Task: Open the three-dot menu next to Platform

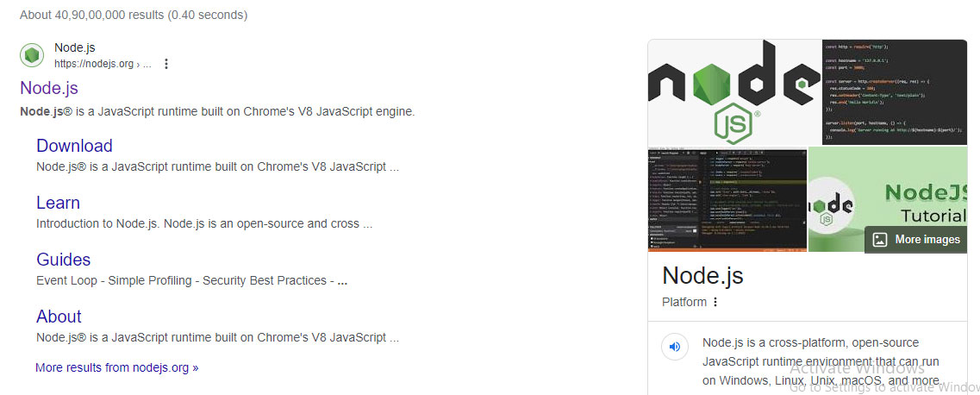Action: 715,302
